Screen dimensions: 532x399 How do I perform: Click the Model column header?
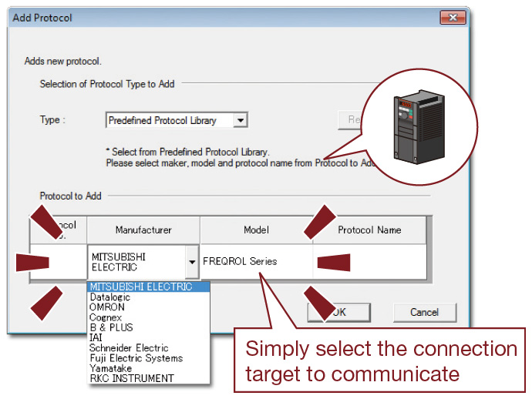(256, 230)
